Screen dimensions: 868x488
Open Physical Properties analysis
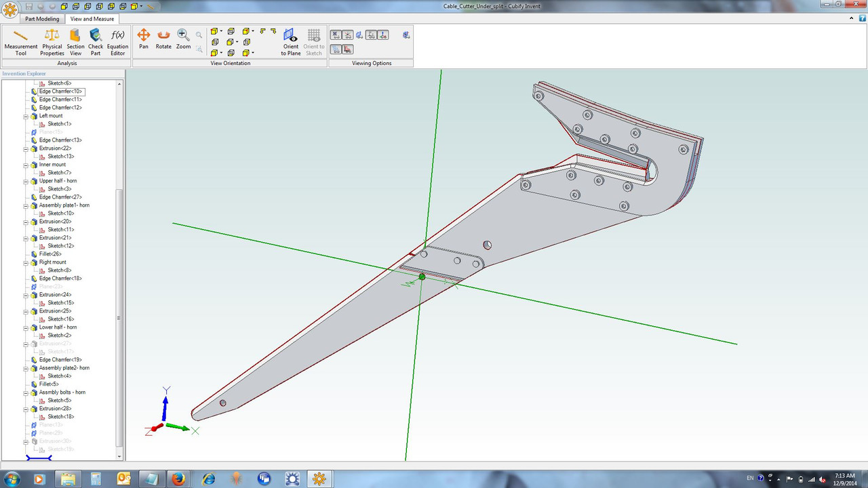coord(52,41)
